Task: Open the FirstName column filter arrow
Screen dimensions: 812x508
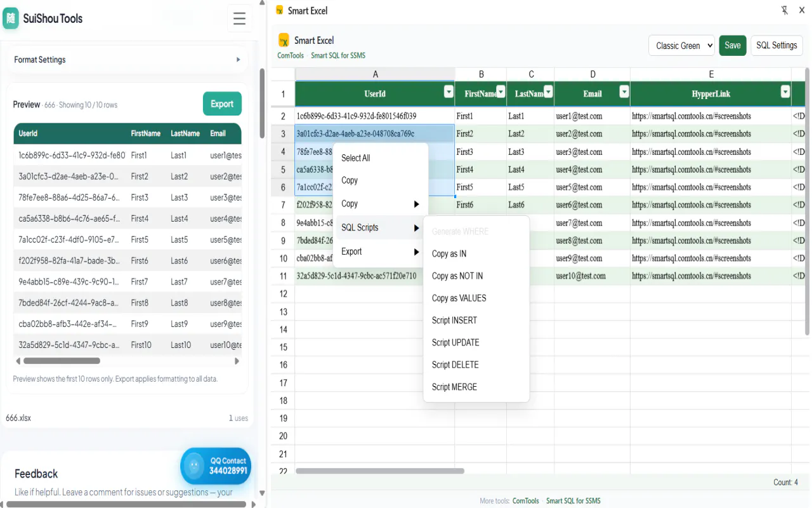Action: [x=501, y=93]
